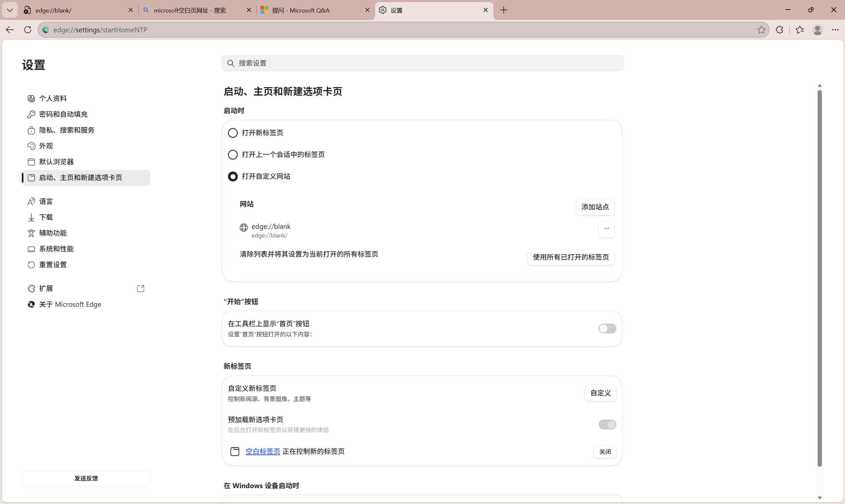Click the 发送反馈 button
845x504 pixels.
86,479
